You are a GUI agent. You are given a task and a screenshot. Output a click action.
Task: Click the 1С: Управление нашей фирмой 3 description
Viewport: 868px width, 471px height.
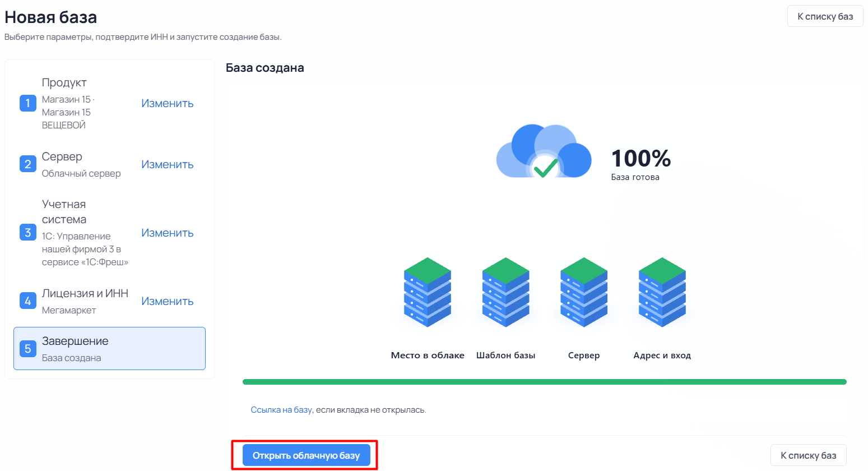point(85,249)
